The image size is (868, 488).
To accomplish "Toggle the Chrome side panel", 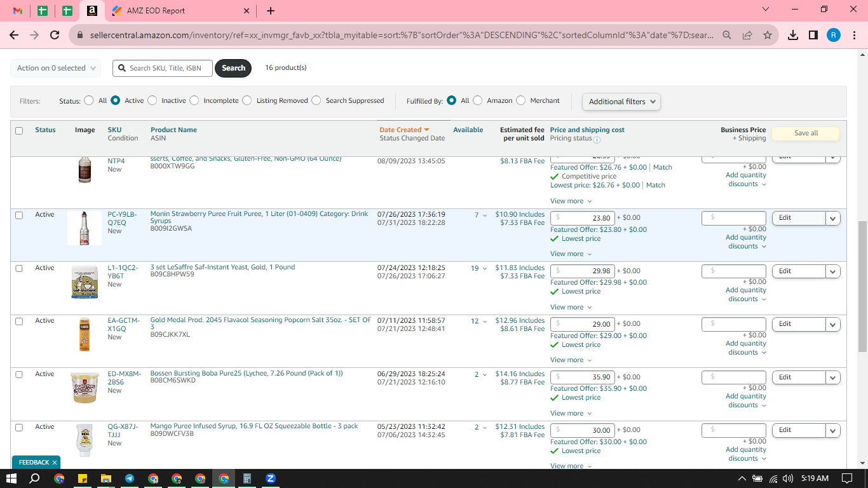I will tap(813, 36).
